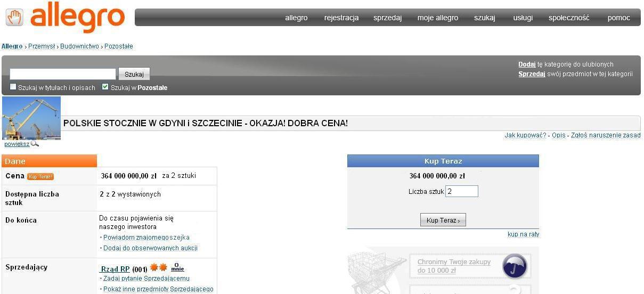The height and width of the screenshot is (294, 644).
Task: Click 'Dodaj do obserwowanych aukcji' link
Action: 151,248
